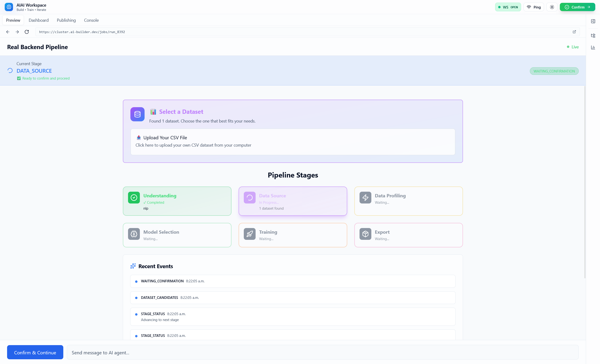Image resolution: width=600 pixels, height=364 pixels.
Task: Open the Console tab
Action: [91, 20]
